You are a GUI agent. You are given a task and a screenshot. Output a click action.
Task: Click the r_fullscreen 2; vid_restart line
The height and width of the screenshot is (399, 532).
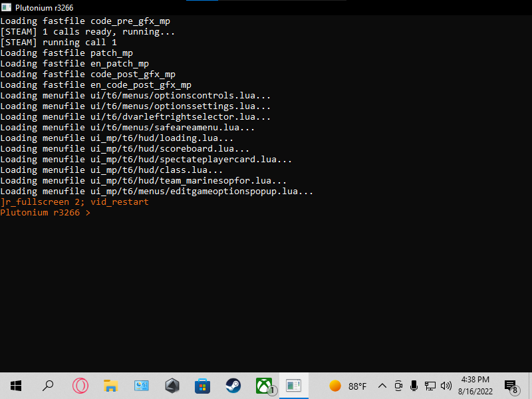coord(74,202)
